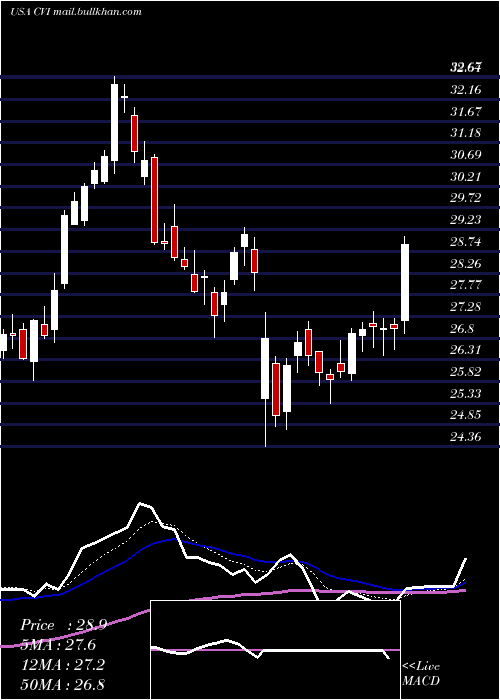Click the 26.31 price axis label
The image size is (500, 700).
pos(466,350)
